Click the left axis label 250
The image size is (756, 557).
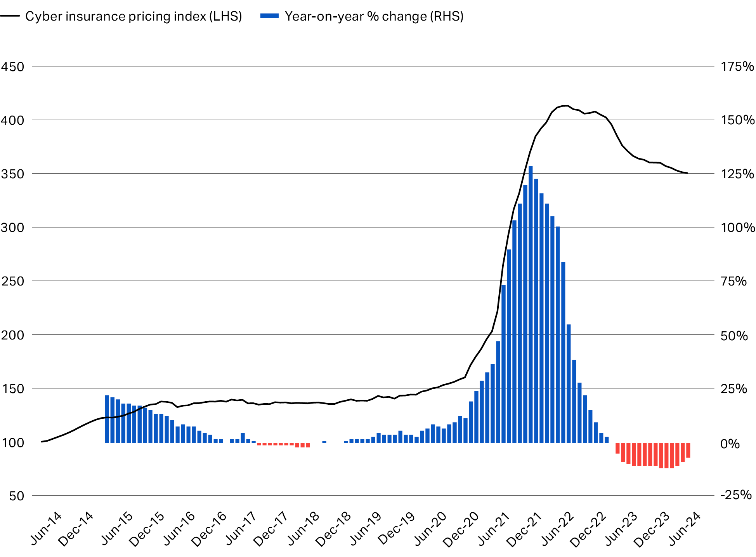point(12,281)
